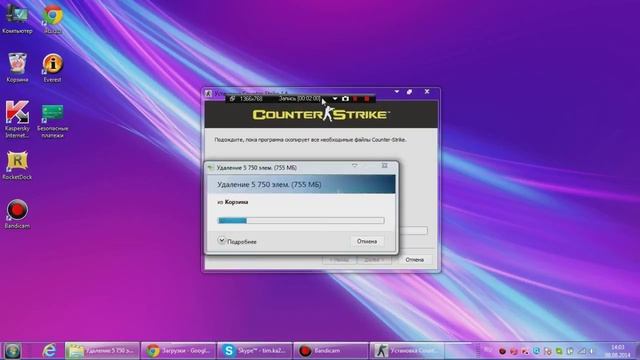Click the Counter-Strike installer title bar icon
The height and width of the screenshot is (360, 640).
click(x=209, y=93)
